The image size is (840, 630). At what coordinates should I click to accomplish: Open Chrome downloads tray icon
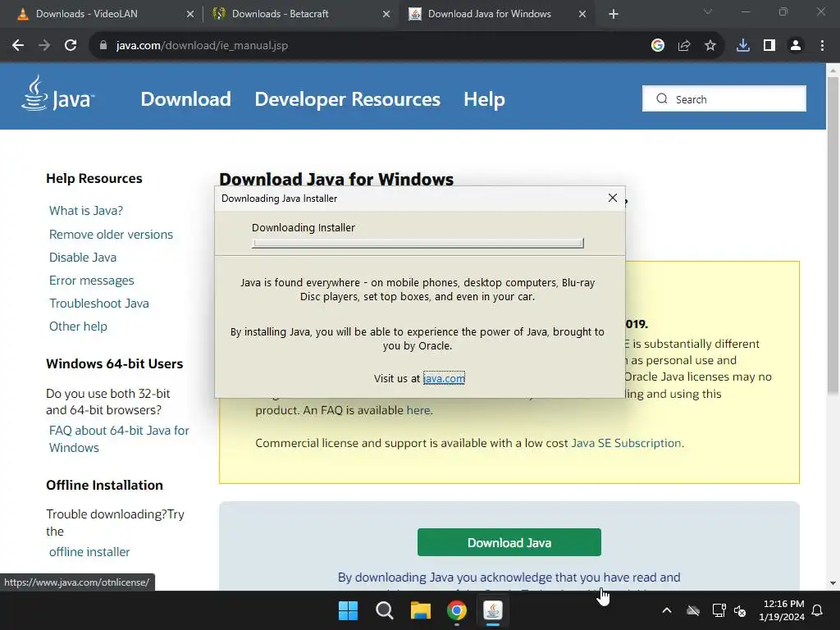click(743, 46)
